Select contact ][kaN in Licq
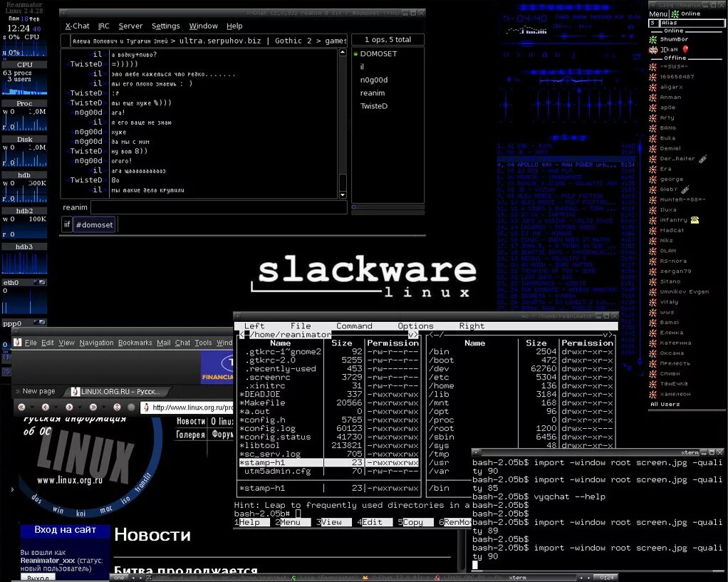The image size is (728, 582). click(669, 50)
